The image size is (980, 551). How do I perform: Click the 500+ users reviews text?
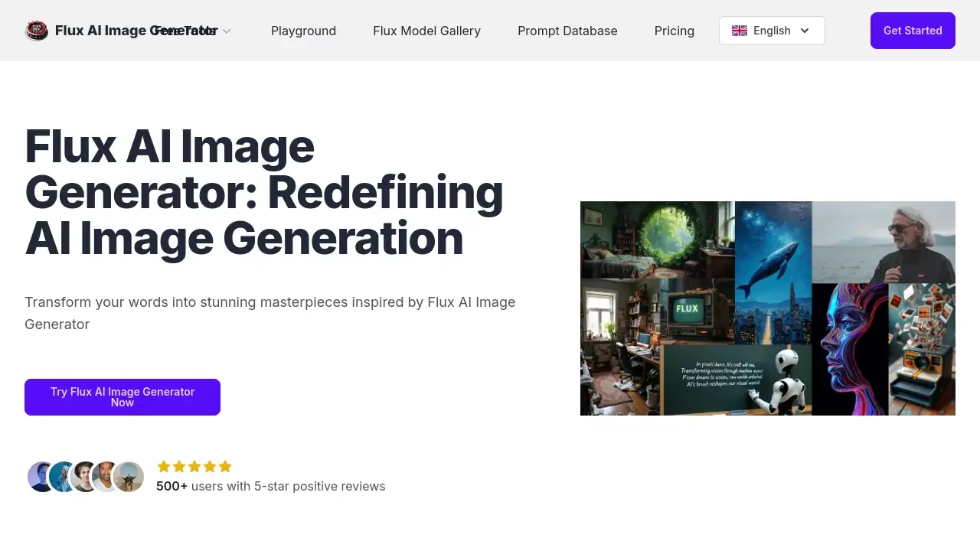tap(271, 486)
